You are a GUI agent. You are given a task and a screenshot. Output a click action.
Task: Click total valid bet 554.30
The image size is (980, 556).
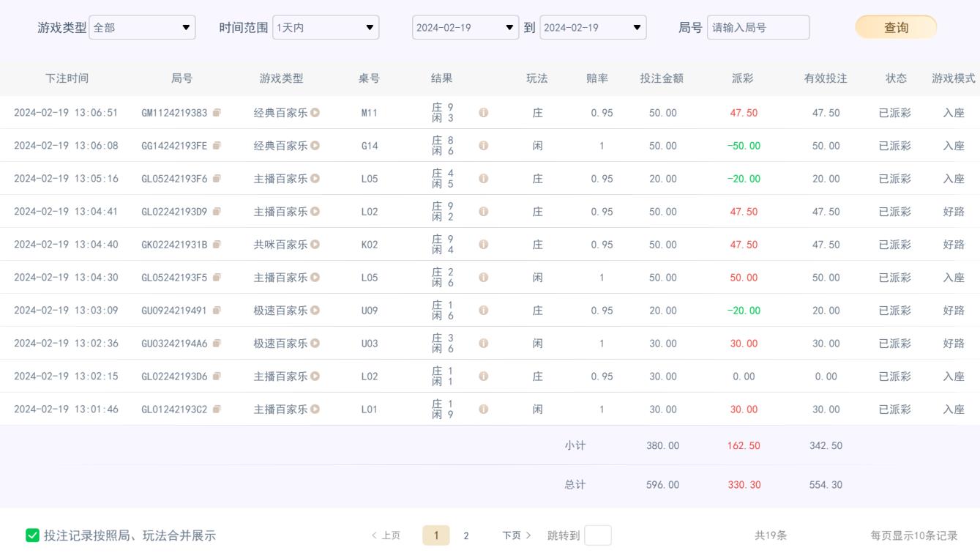pyautogui.click(x=826, y=485)
